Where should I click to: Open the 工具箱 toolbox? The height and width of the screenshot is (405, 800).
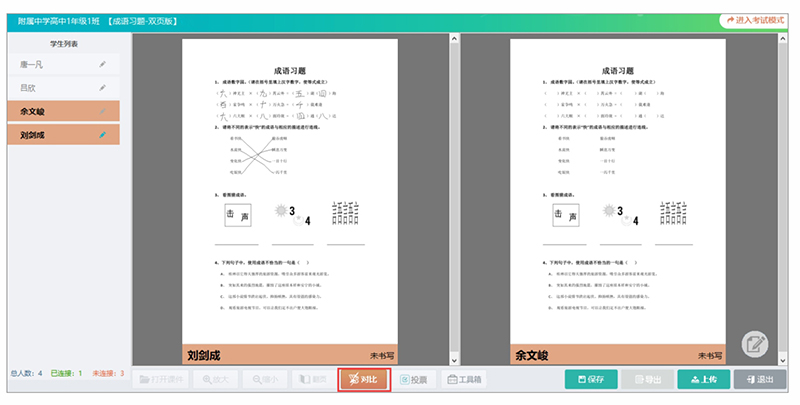[x=464, y=380]
